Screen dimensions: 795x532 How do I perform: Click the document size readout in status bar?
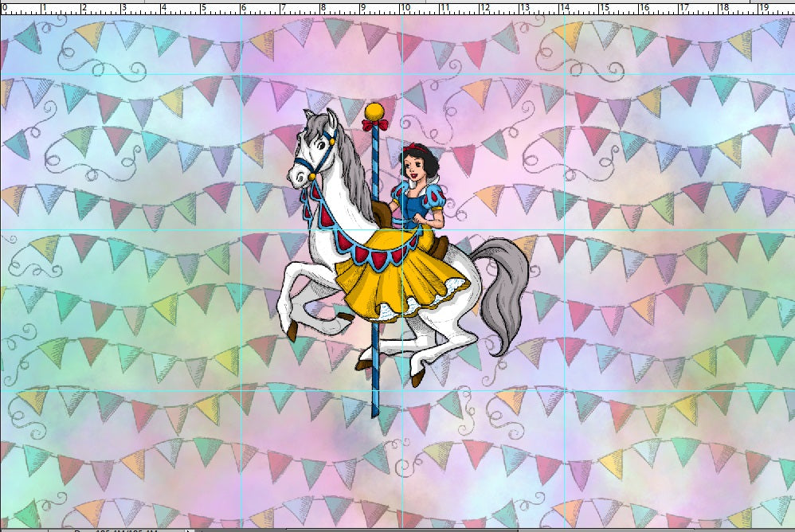pyautogui.click(x=119, y=529)
